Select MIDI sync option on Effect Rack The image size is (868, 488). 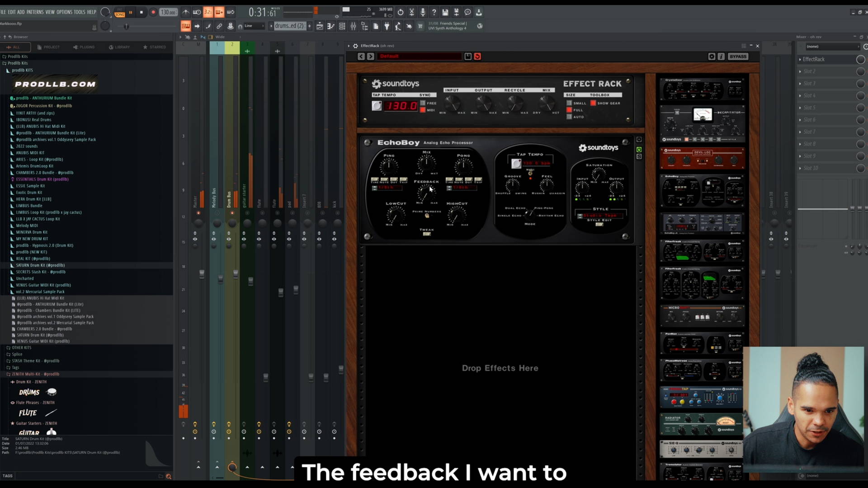click(423, 110)
